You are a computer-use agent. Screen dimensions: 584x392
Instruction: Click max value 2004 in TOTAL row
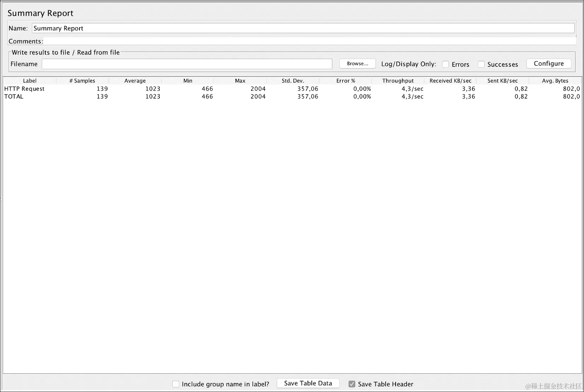point(258,97)
